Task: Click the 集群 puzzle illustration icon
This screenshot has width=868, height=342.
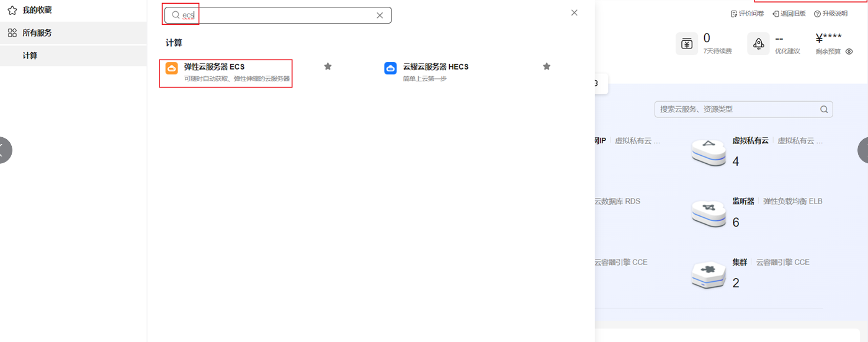Action: [709, 274]
